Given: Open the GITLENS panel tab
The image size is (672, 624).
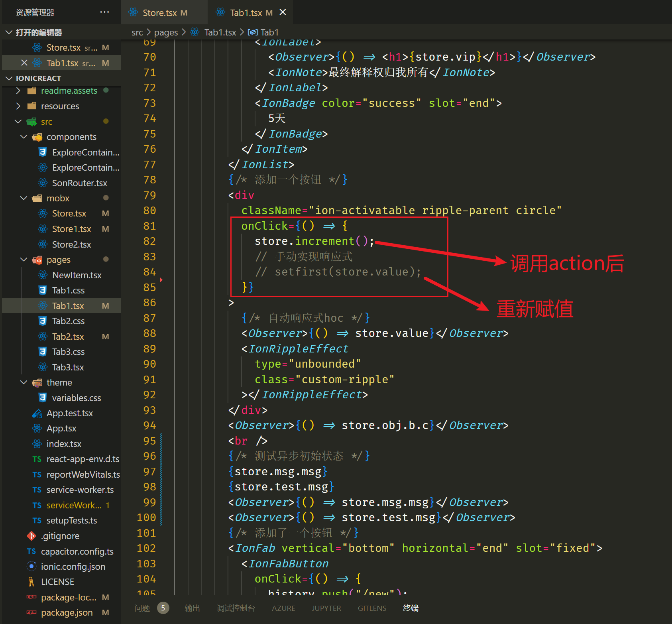Looking at the screenshot, I should 372,608.
